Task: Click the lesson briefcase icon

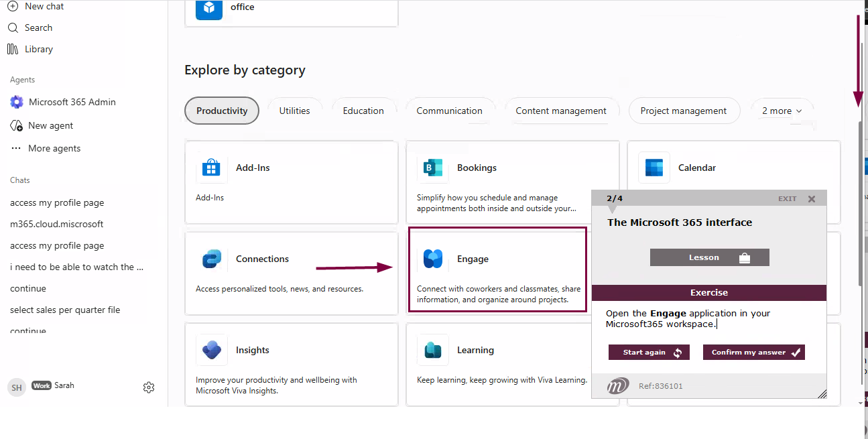Action: (x=744, y=258)
